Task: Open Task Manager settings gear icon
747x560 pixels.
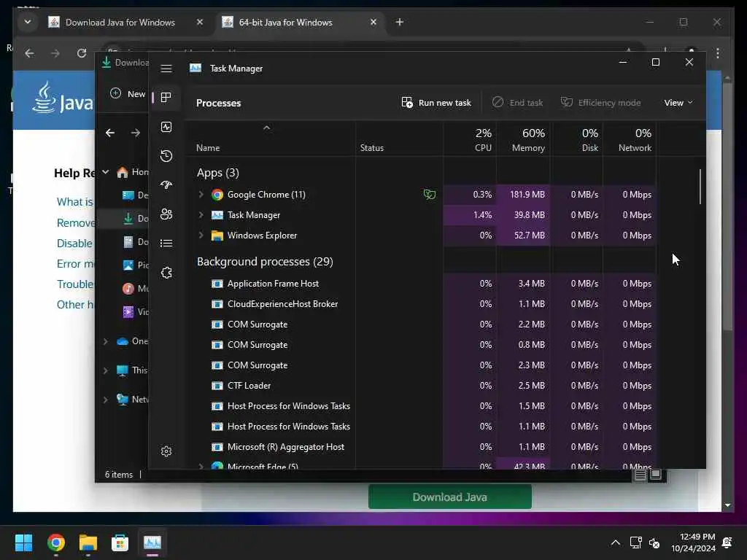Action: [166, 451]
